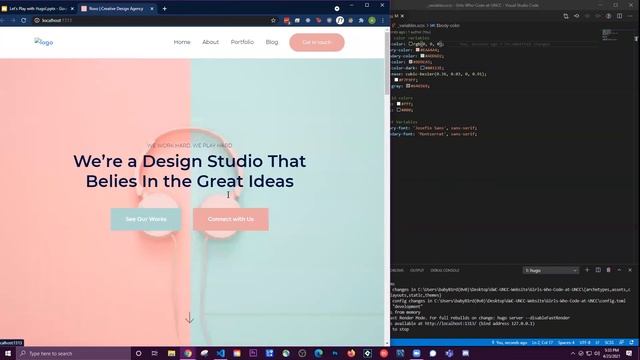Click the Type here to search box
Image resolution: width=640 pixels, height=360 pixels.
tap(73, 353)
